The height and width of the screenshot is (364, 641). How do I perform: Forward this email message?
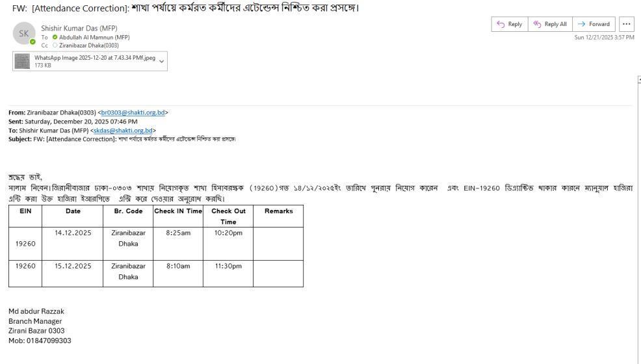click(594, 24)
